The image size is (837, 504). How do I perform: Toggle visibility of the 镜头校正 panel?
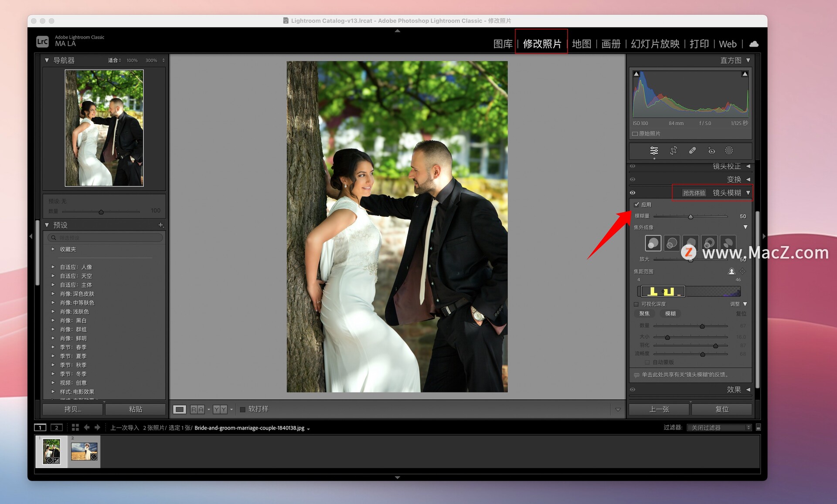coord(633,166)
